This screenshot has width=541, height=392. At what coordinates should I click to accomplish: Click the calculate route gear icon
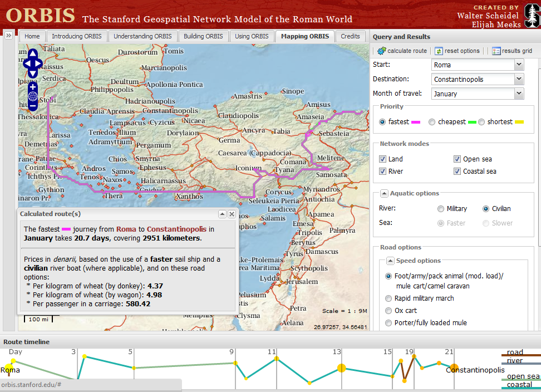pyautogui.click(x=382, y=51)
